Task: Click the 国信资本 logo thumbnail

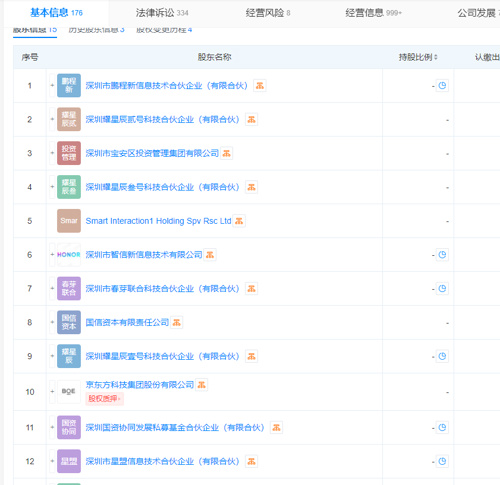Action: [69, 322]
